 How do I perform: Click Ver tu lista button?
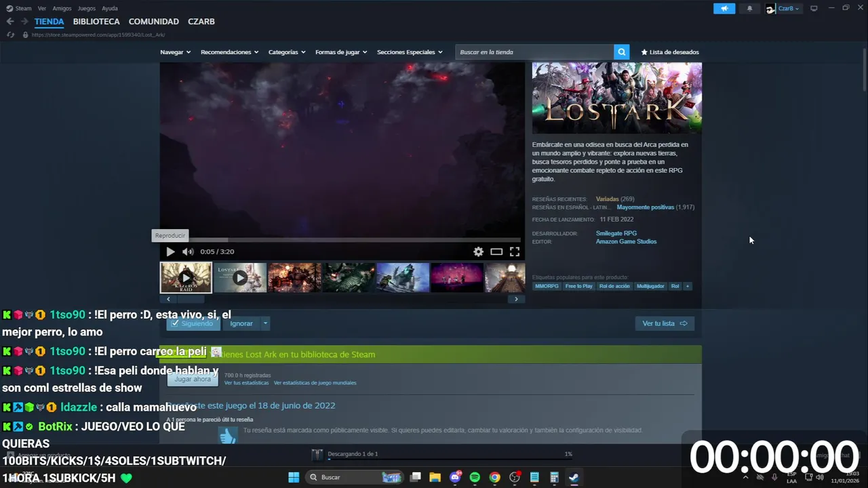coord(665,323)
